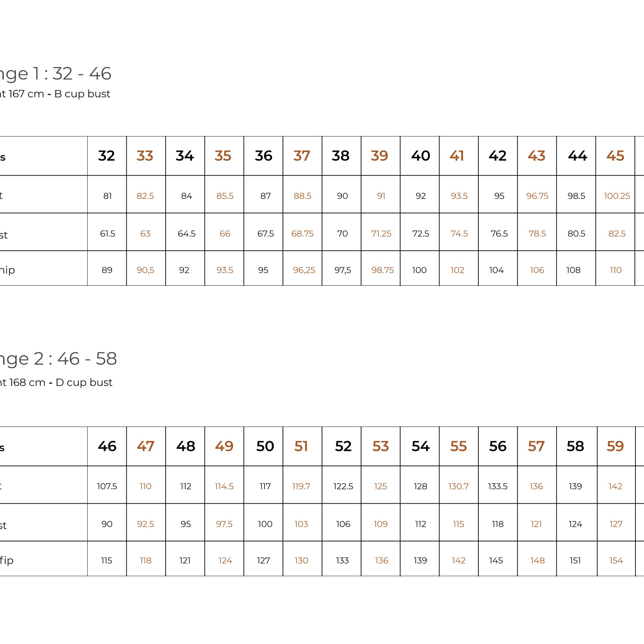Click the 133.5 value under size 56

coord(498,486)
